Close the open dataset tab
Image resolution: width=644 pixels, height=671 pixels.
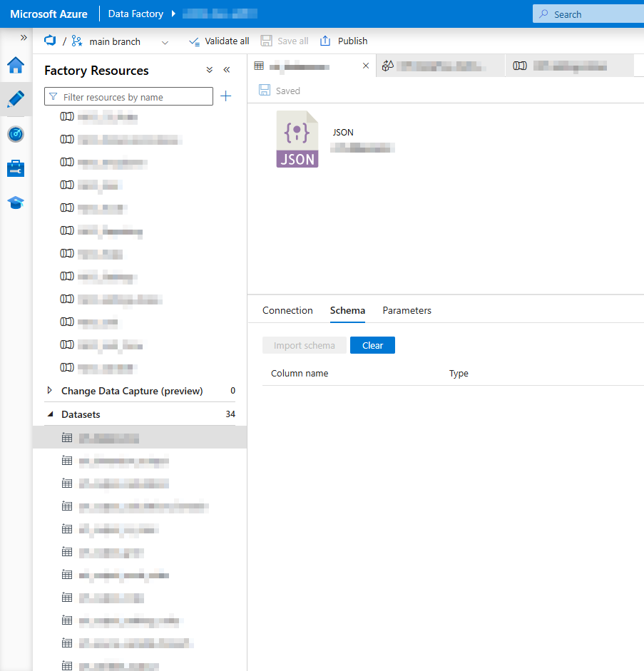coord(366,66)
